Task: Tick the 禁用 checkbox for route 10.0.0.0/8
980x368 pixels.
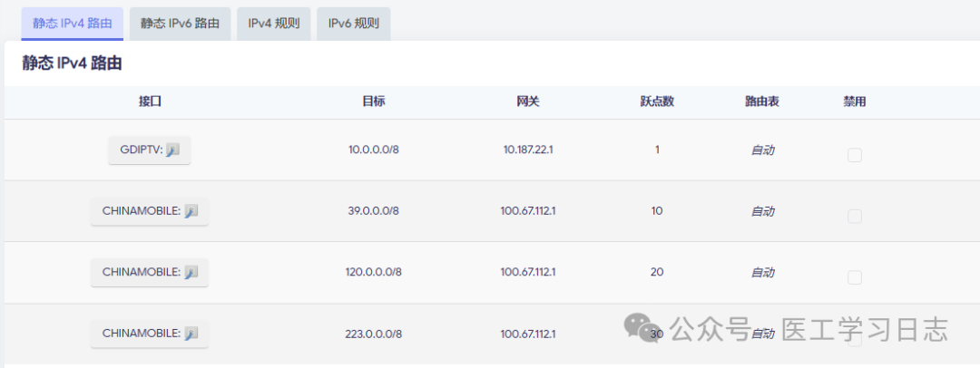Action: click(x=854, y=155)
